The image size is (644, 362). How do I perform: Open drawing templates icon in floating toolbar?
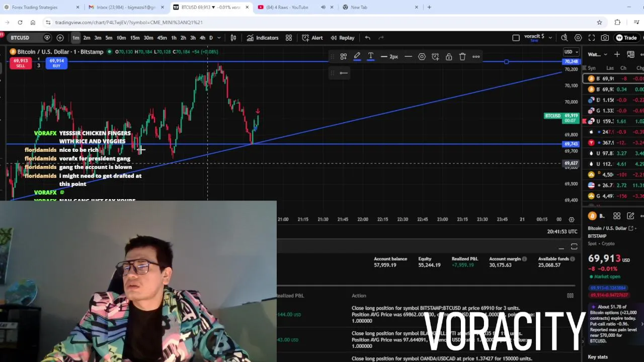(343, 57)
